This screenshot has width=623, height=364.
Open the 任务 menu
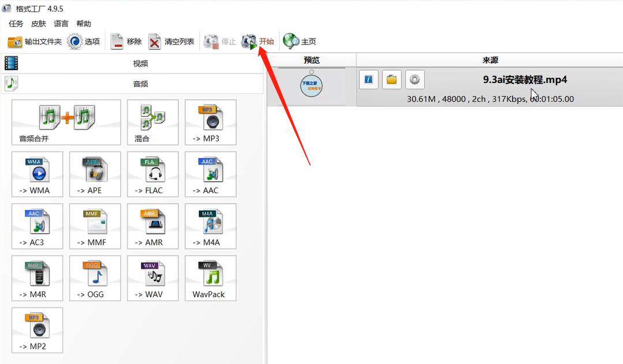(x=16, y=24)
